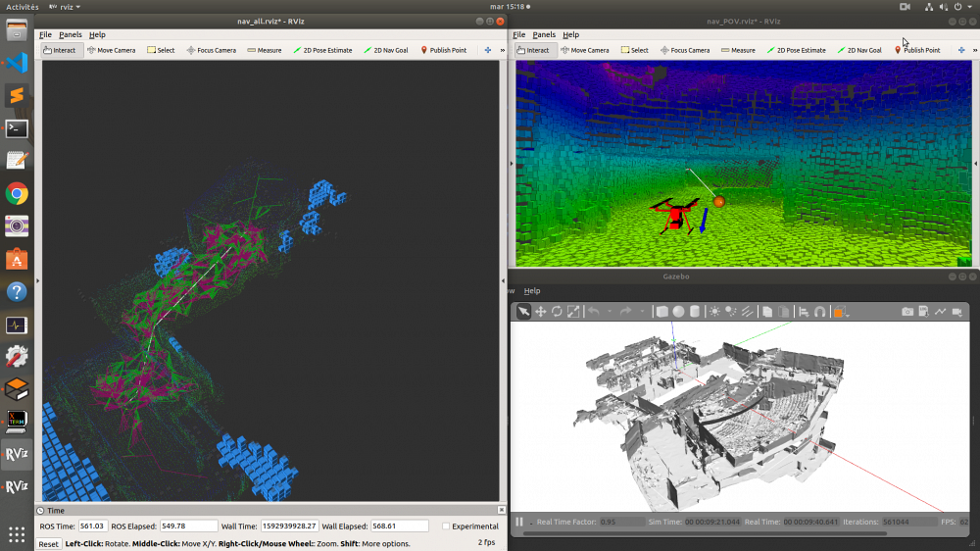The width and height of the screenshot is (980, 551).
Task: Click the ROS Time field
Action: (93, 526)
